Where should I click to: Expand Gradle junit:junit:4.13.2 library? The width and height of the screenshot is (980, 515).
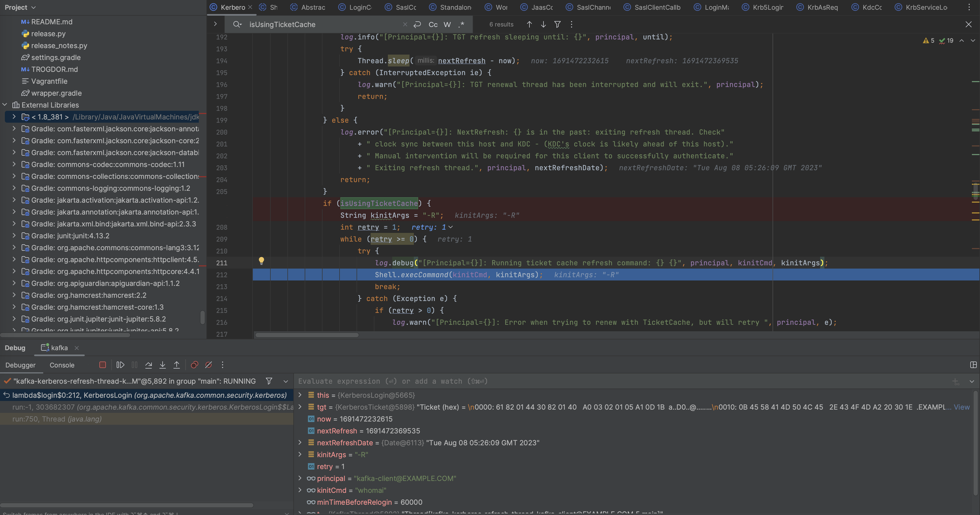(x=14, y=236)
